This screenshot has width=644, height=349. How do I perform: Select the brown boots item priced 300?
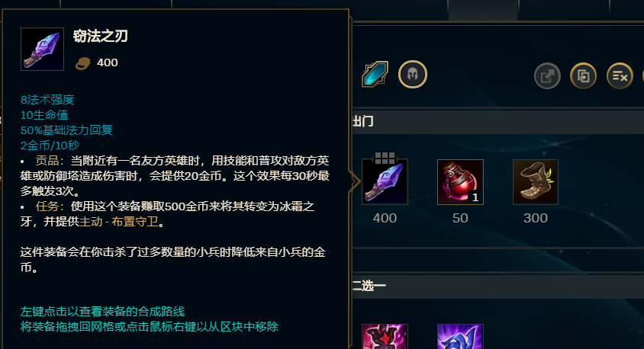tap(536, 181)
